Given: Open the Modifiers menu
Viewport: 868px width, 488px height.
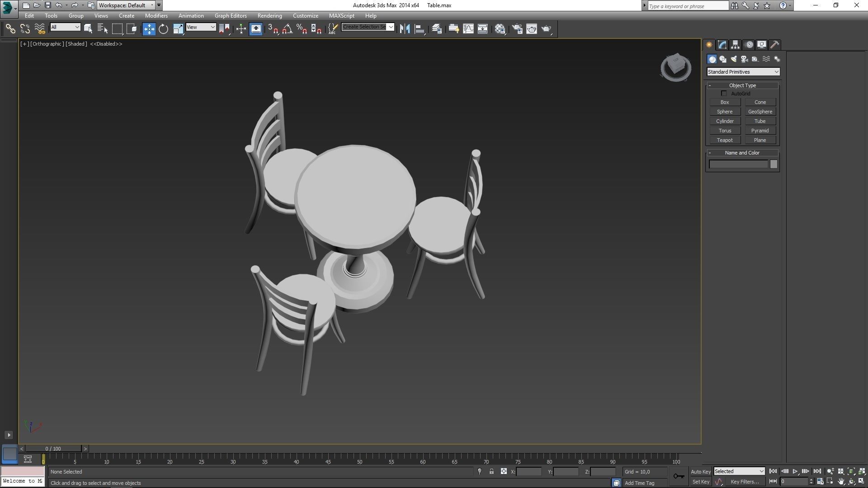Looking at the screenshot, I should (x=156, y=15).
